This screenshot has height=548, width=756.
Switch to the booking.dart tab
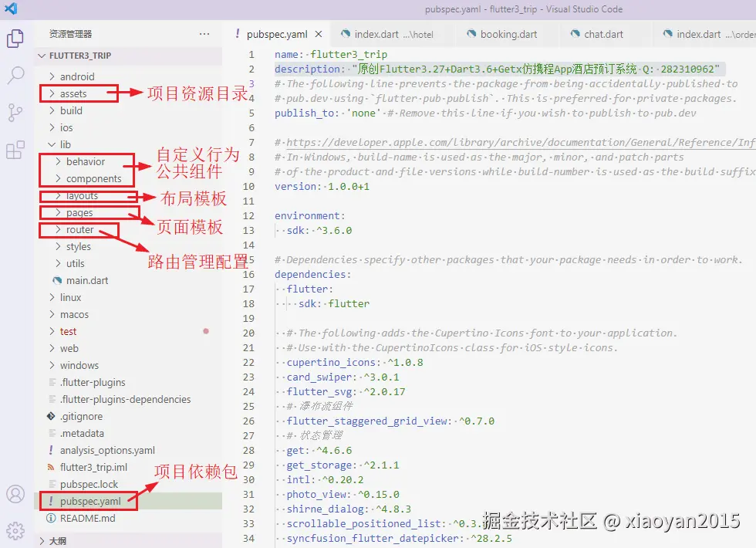508,34
